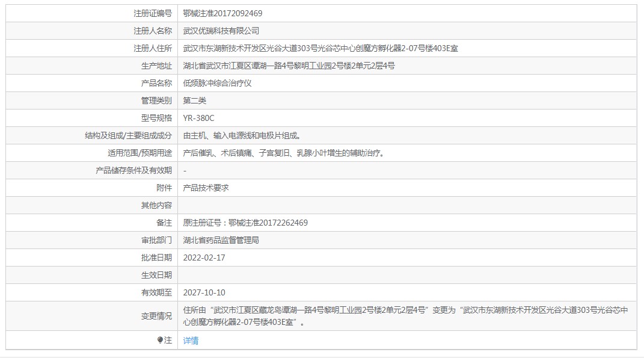Select approval date 2022-02-17
The image size is (644, 358).
point(204,258)
